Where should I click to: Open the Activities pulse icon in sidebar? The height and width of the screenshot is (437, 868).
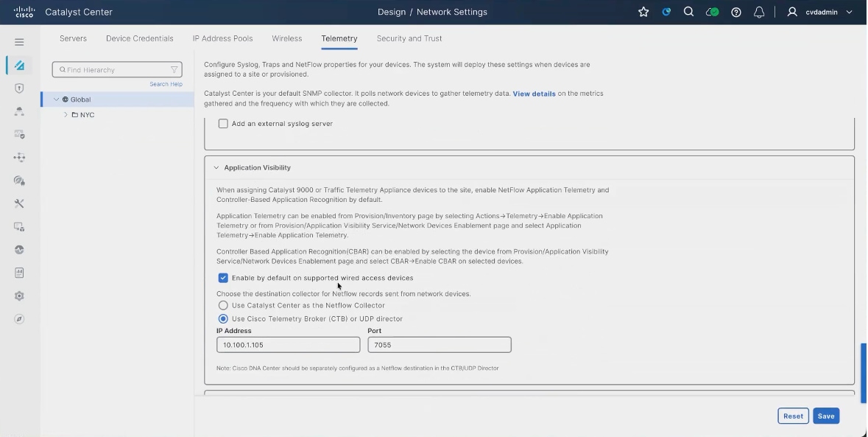point(19,250)
